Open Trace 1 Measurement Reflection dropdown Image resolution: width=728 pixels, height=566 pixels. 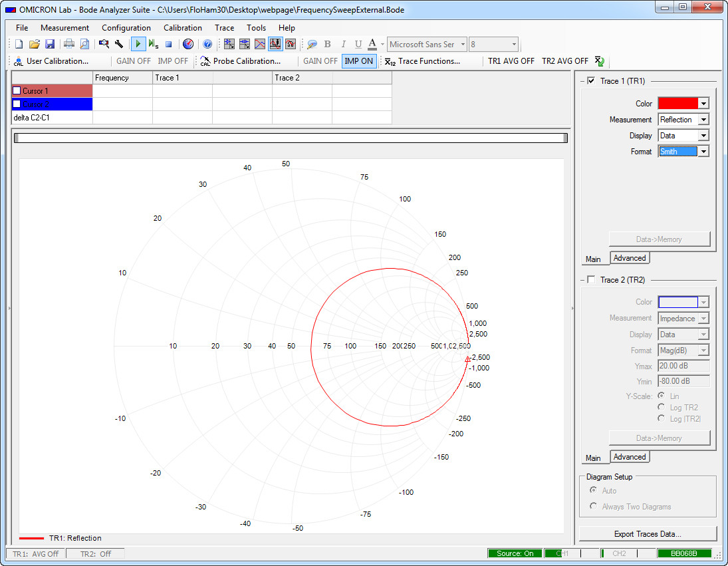tap(704, 120)
